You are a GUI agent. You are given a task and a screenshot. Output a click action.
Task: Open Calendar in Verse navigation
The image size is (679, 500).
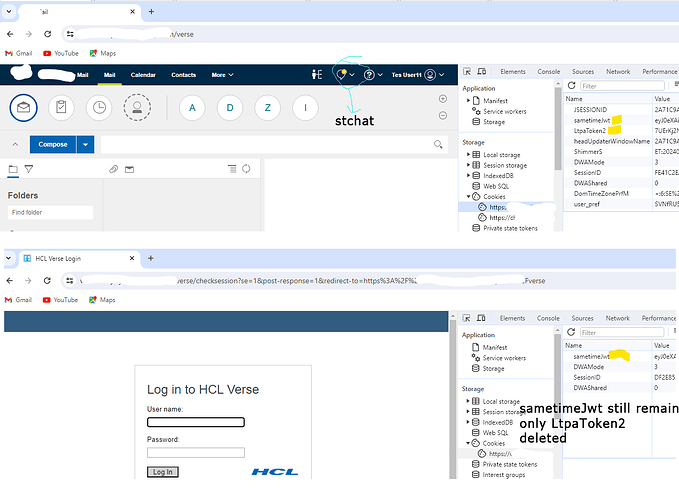click(x=143, y=75)
